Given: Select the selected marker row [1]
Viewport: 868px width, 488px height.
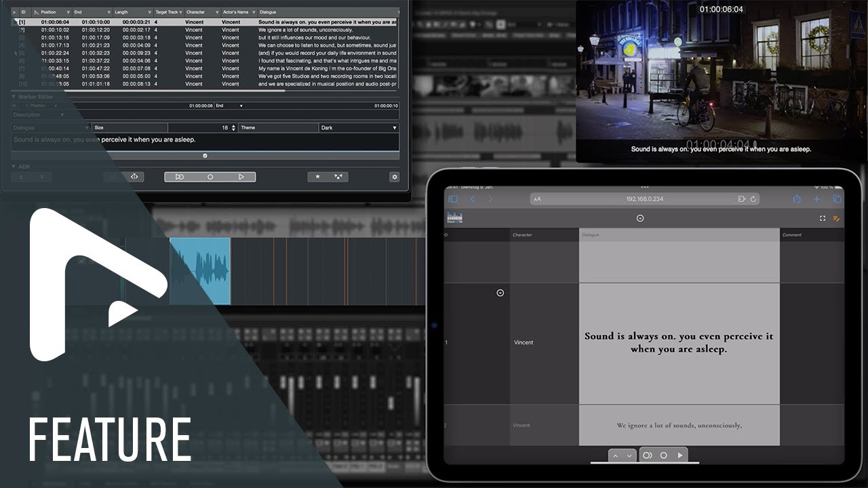Looking at the screenshot, I should point(205,22).
